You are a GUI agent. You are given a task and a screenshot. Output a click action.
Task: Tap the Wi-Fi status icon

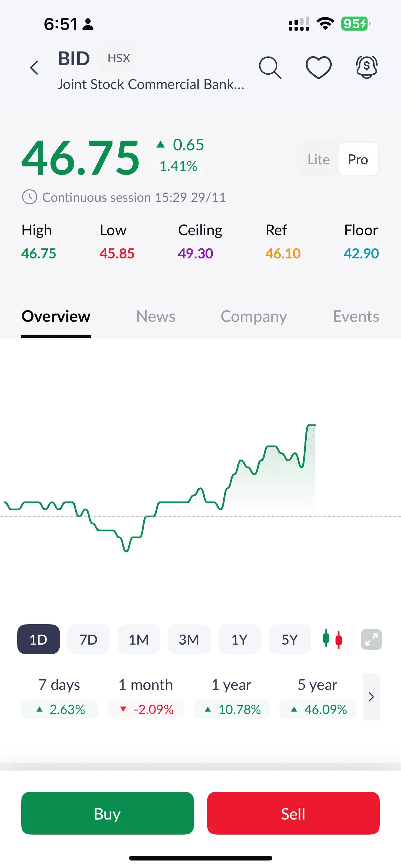[325, 24]
